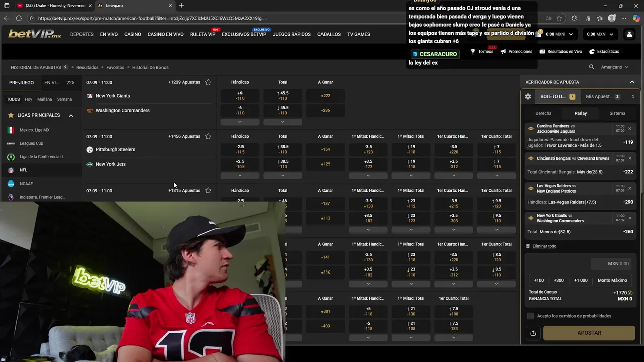Click the Ligas Principales star icon
644x362 pixels.
coord(11,115)
